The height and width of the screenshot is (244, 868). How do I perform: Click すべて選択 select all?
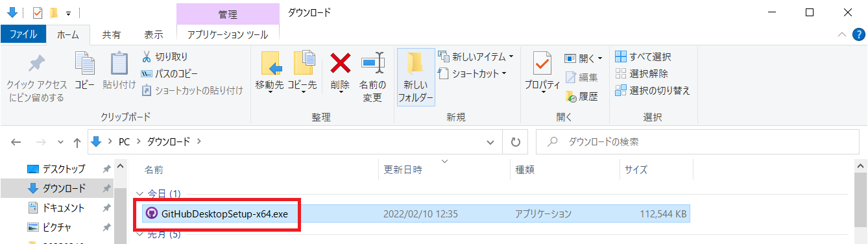point(644,56)
